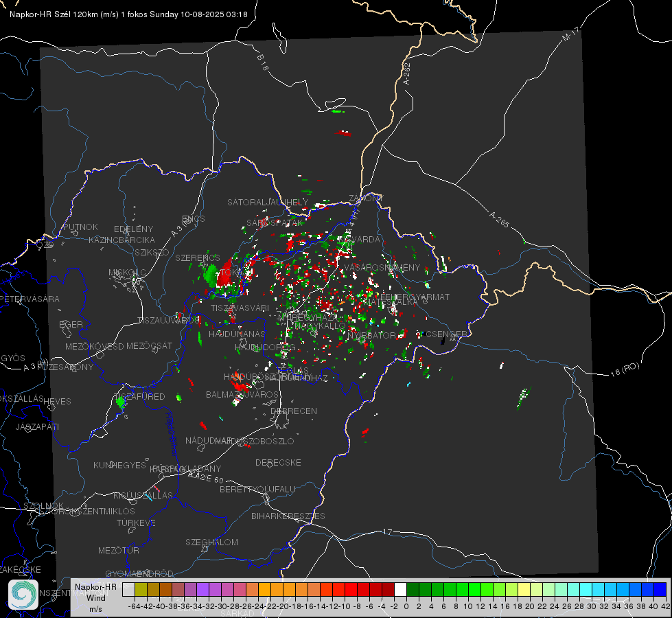Click the DERECSKE town label
Screen dimensions: 672x618
pos(278,462)
